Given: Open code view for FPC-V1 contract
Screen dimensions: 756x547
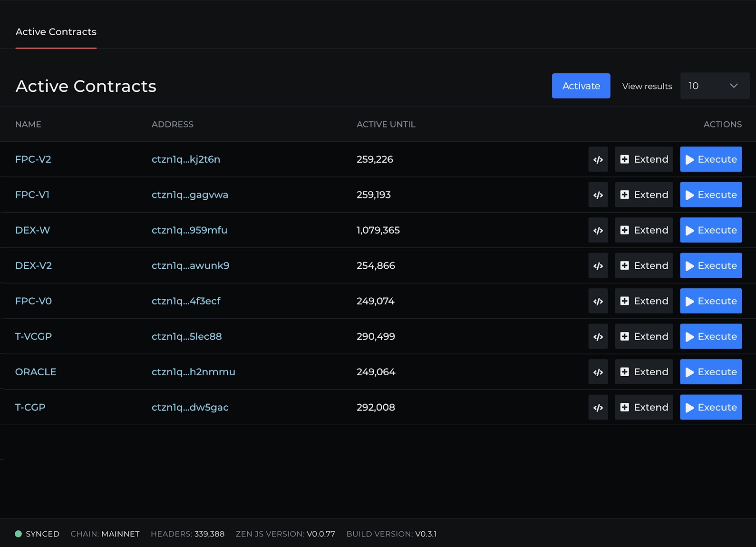Looking at the screenshot, I should click(598, 195).
